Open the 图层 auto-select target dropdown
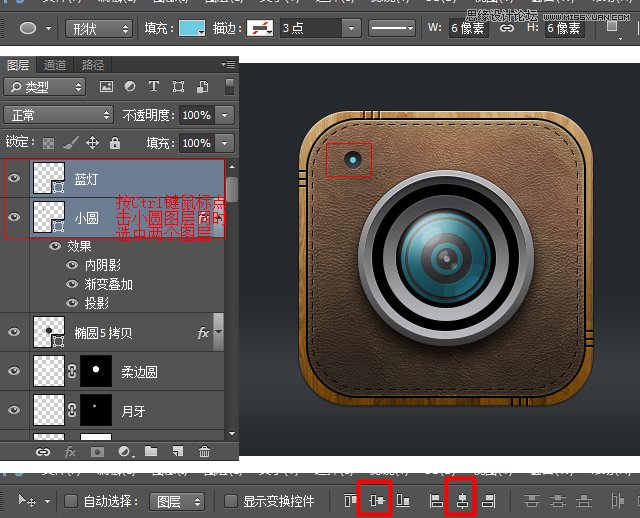Image resolution: width=640 pixels, height=518 pixels. pyautogui.click(x=177, y=501)
